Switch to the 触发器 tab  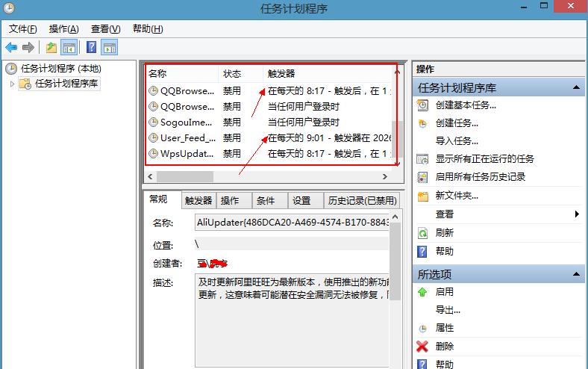198,201
